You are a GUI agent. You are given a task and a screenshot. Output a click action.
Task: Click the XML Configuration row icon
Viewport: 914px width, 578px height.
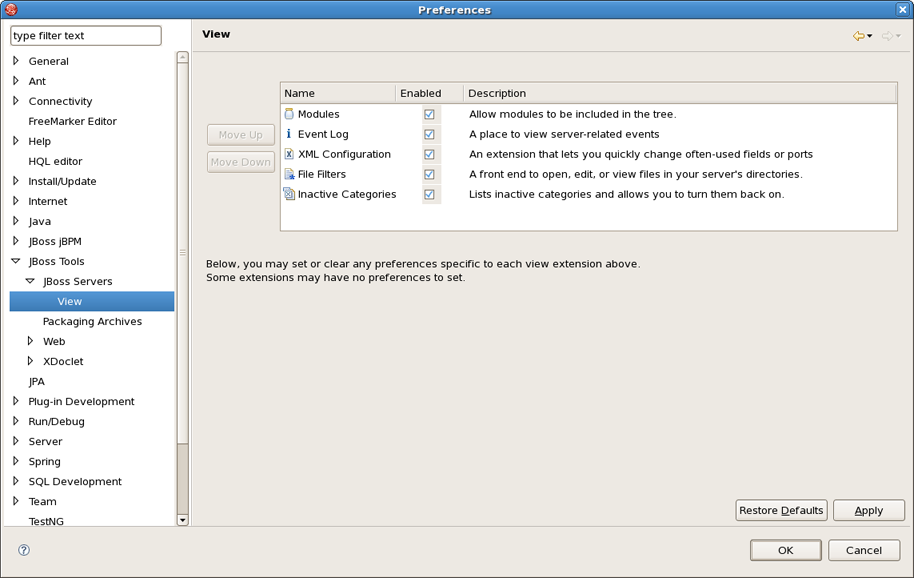point(289,154)
